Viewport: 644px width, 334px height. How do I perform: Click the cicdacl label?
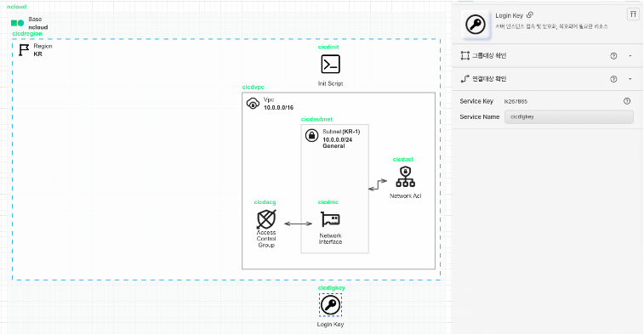coord(403,159)
